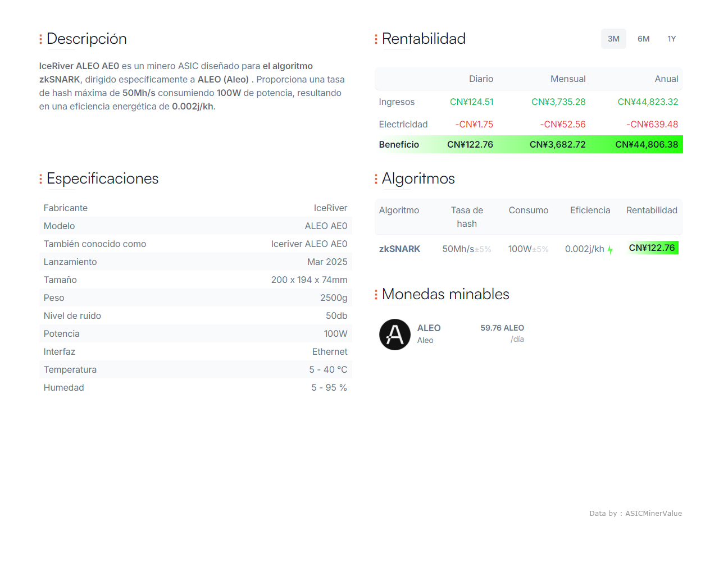Click the Mensual column header
Viewport: 728px width, 563px height.
[568, 79]
